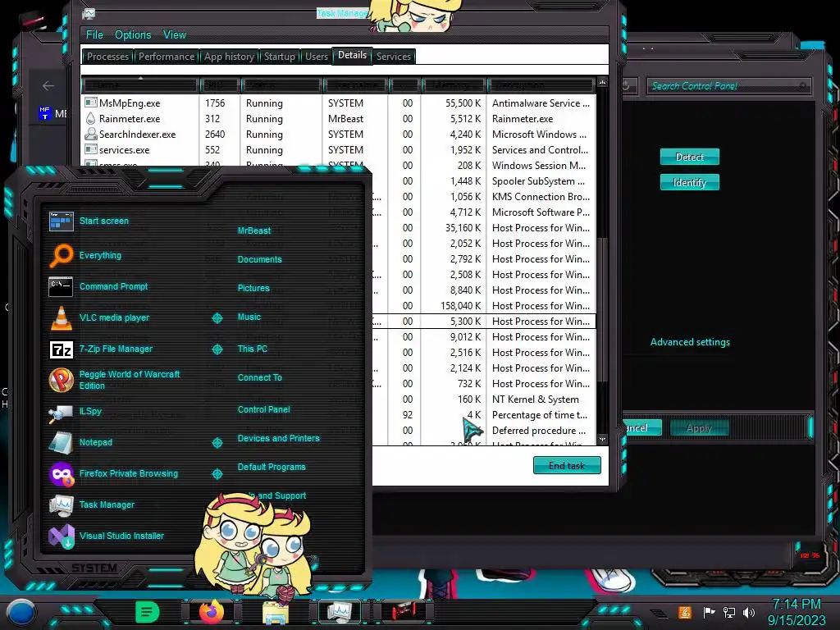Open Action Center flag tray icon

pyautogui.click(x=709, y=612)
